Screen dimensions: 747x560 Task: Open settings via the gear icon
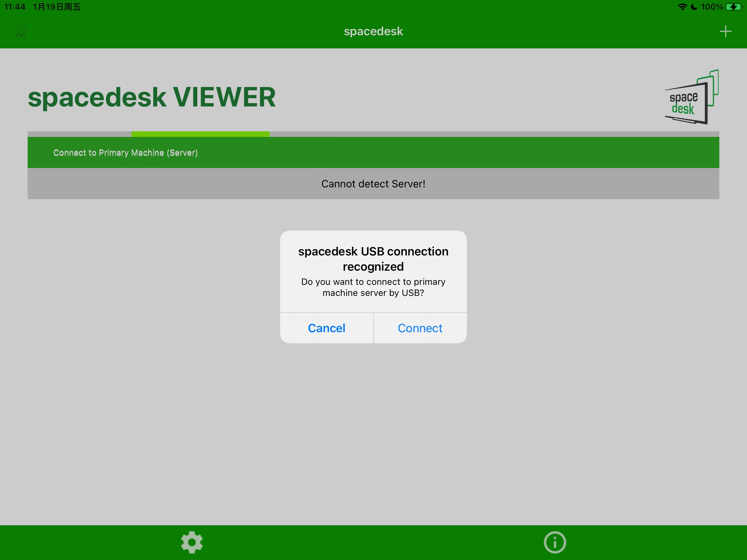pyautogui.click(x=192, y=542)
